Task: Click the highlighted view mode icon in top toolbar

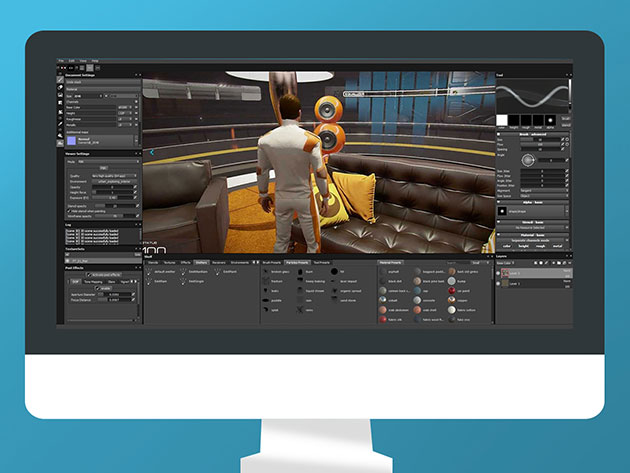Action: 90,68
